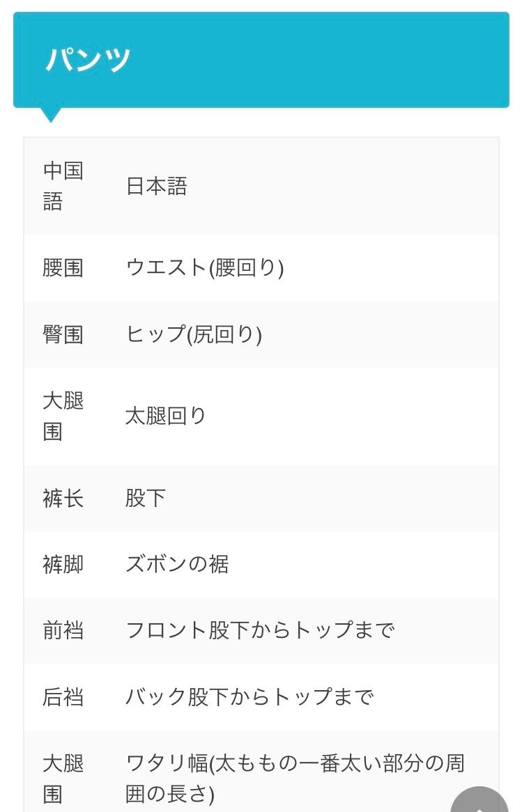522x812 pixels.
Task: Select the ズボンの裾 text
Action: [177, 564]
